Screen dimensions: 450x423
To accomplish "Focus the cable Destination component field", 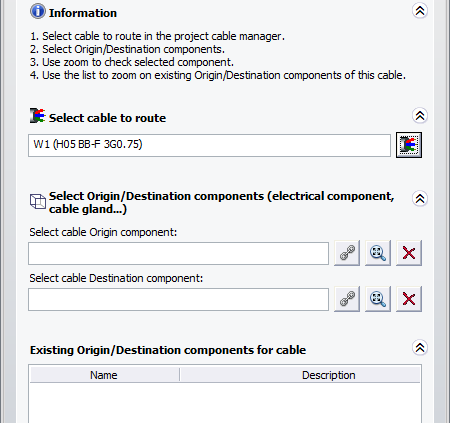I will [178, 299].
